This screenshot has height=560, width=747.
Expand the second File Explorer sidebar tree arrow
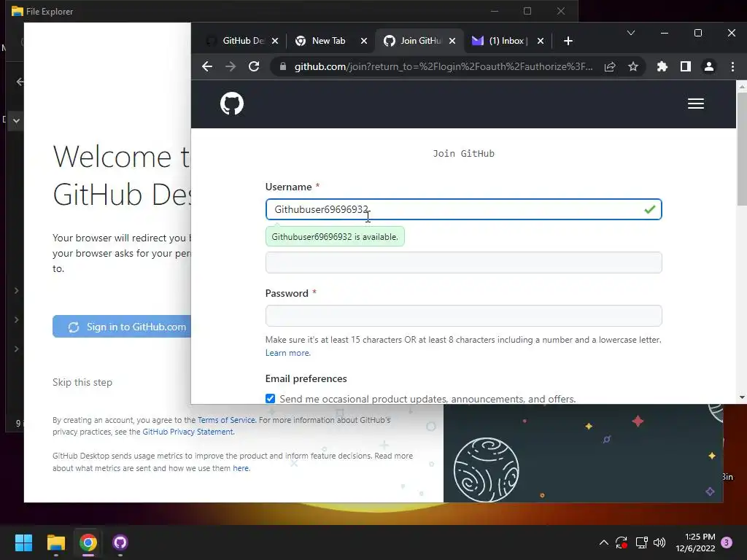tap(16, 319)
